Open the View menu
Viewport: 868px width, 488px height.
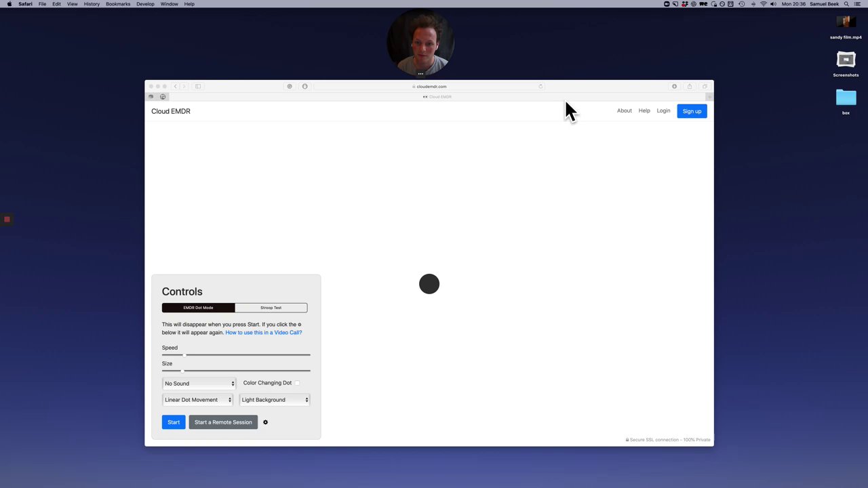tap(72, 4)
